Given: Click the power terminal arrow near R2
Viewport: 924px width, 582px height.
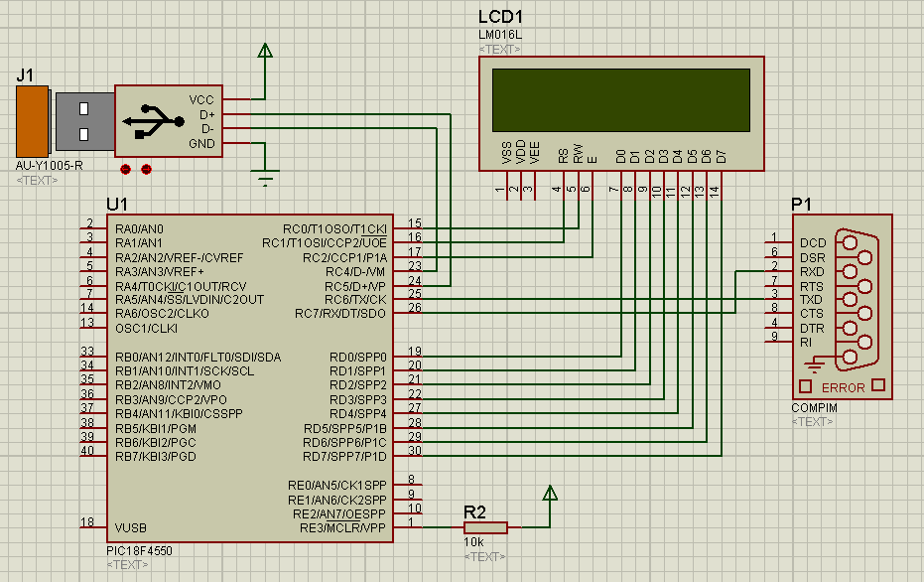Looking at the screenshot, I should [552, 491].
